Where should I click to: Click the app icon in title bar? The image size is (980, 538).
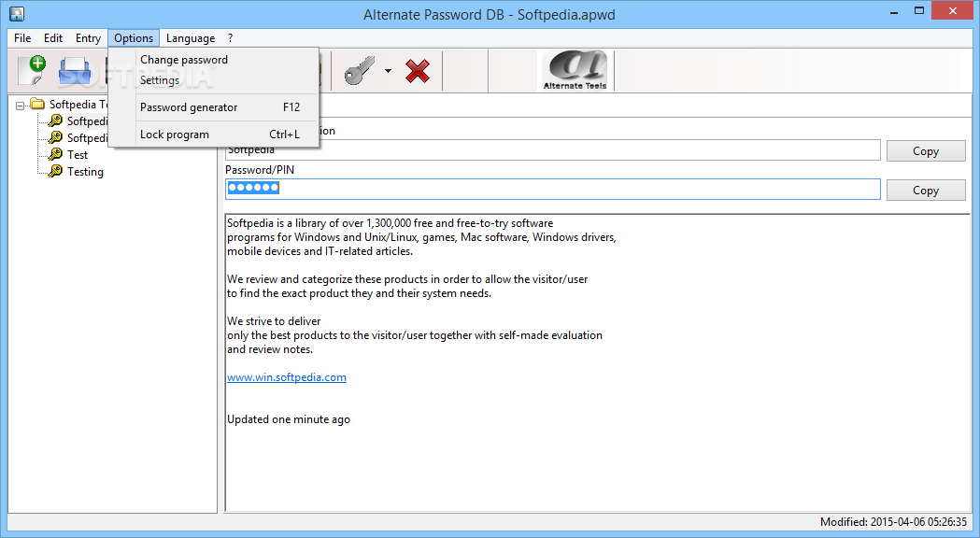(x=17, y=13)
